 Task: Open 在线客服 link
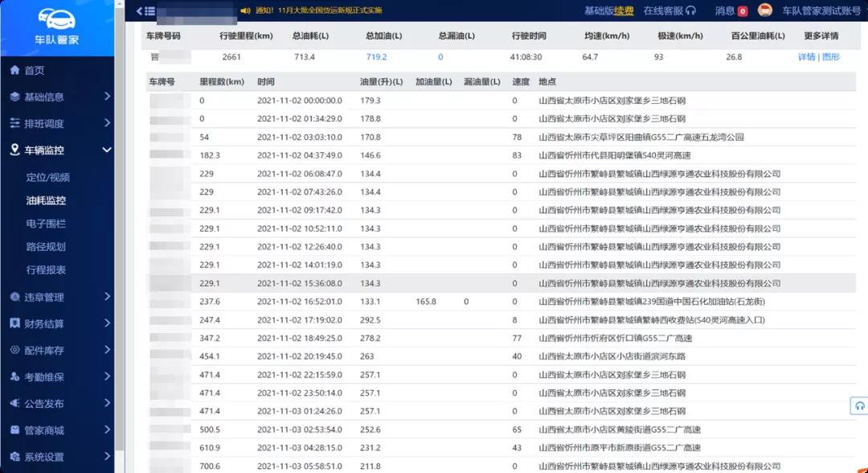pyautogui.click(x=663, y=10)
